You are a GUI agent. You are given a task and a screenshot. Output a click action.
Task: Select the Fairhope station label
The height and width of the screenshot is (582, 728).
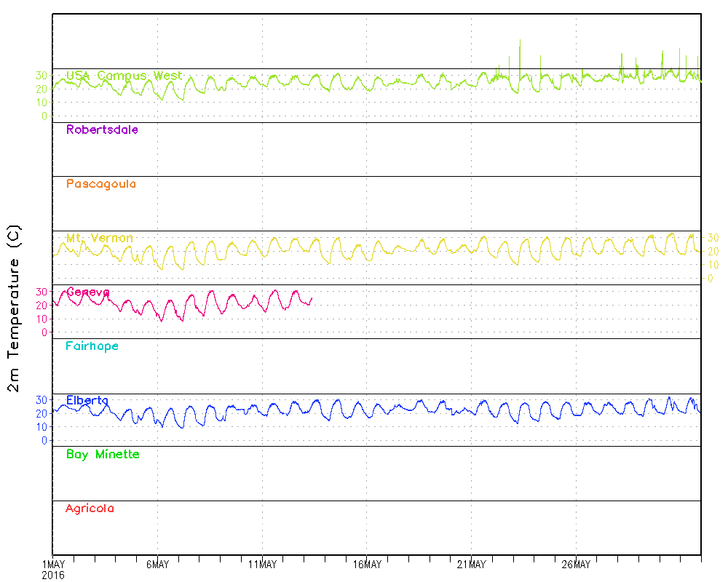92,346
